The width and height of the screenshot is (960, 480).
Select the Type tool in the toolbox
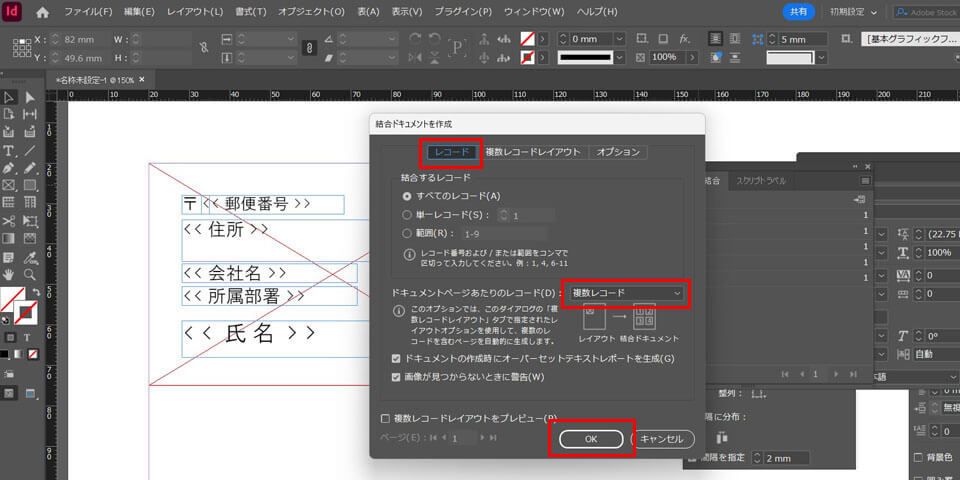click(8, 150)
